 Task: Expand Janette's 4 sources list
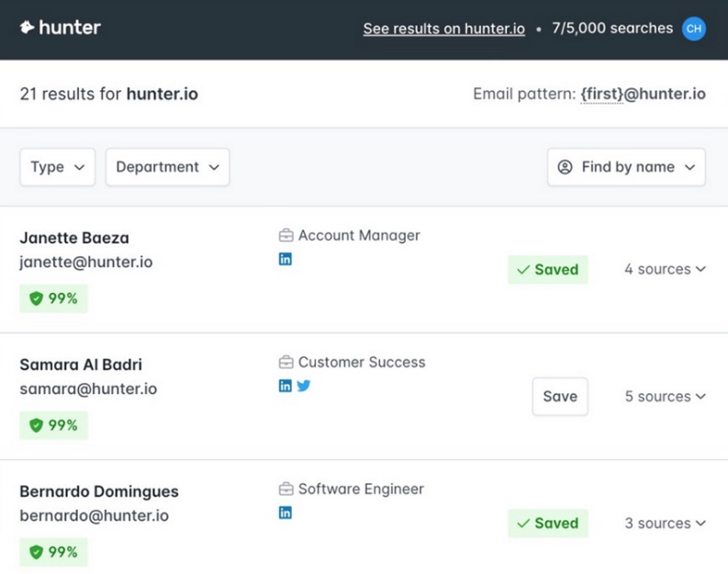click(x=665, y=269)
